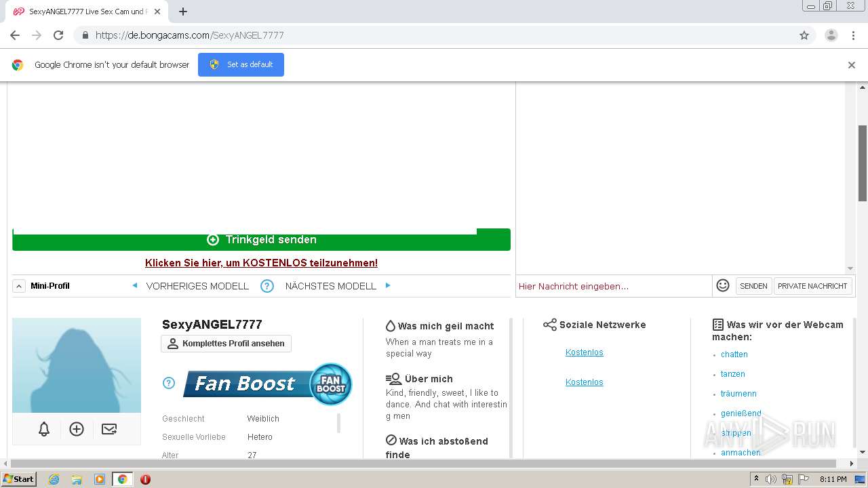Open the Windows Start menu
868x488 pixels.
pyautogui.click(x=19, y=479)
